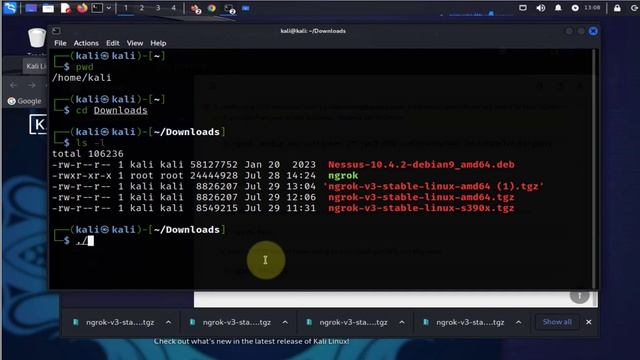
Task: Click the show desktop panel icon
Action: pyautogui.click(x=31, y=8)
